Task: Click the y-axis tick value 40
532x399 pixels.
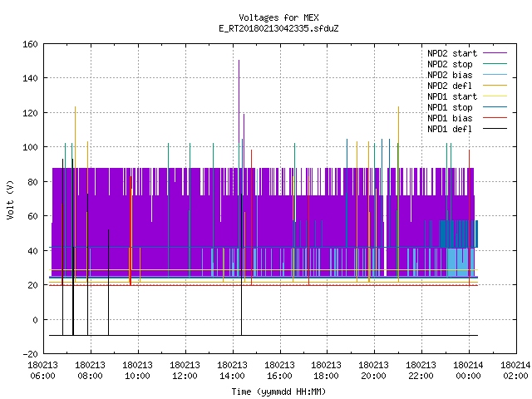Action: tap(33, 251)
